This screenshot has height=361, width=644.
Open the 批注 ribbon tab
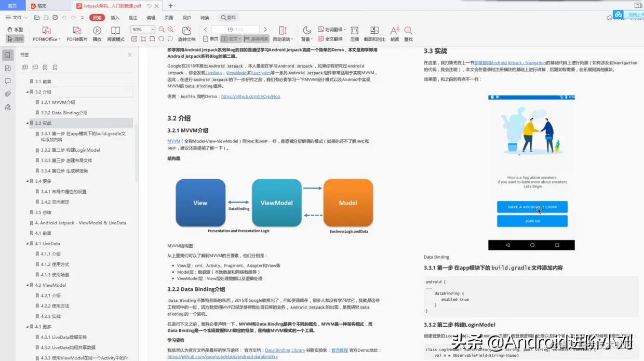coord(133,18)
